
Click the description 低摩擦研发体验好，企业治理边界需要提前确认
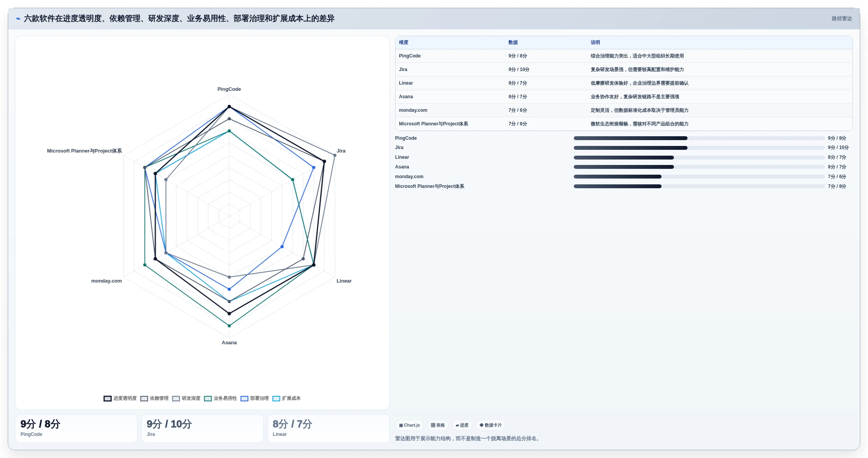(x=639, y=83)
